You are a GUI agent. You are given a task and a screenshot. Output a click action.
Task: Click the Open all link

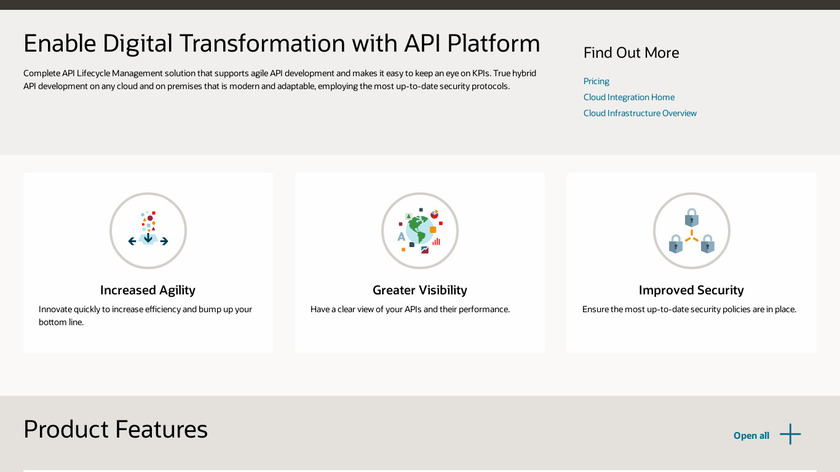751,435
